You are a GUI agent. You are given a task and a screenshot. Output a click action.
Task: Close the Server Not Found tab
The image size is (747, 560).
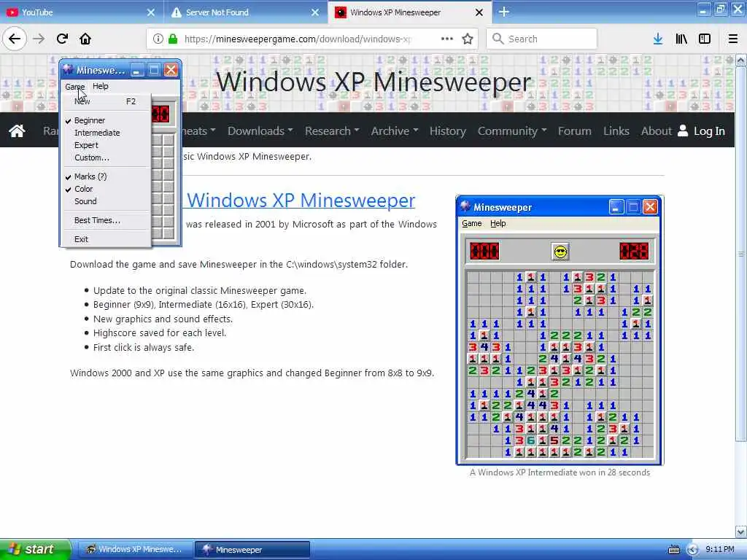coord(315,12)
